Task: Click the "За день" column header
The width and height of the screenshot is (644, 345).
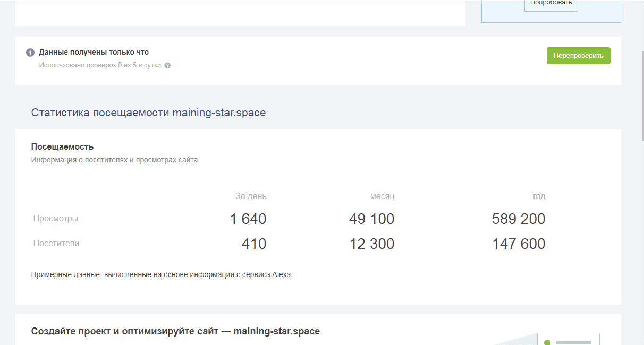Action: [x=251, y=196]
